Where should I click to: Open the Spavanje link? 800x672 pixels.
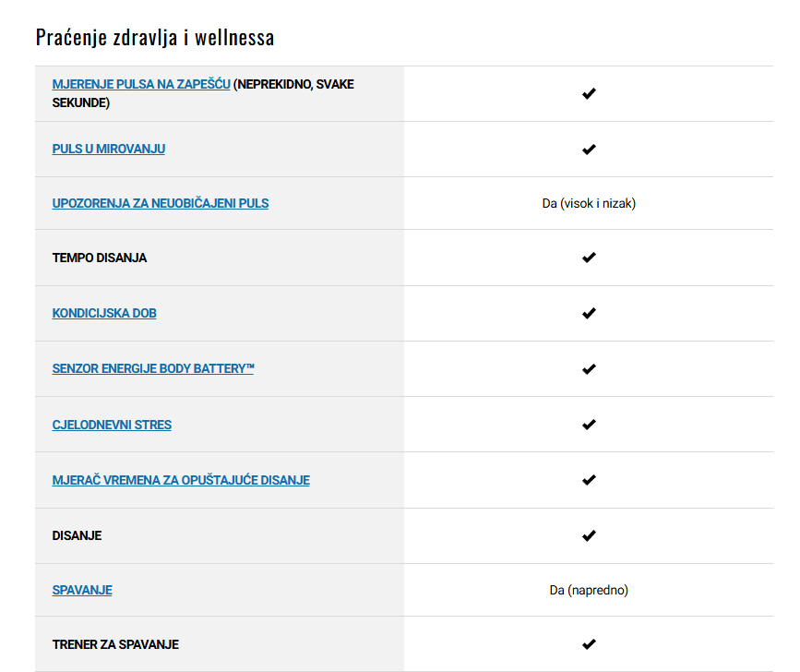coord(82,590)
